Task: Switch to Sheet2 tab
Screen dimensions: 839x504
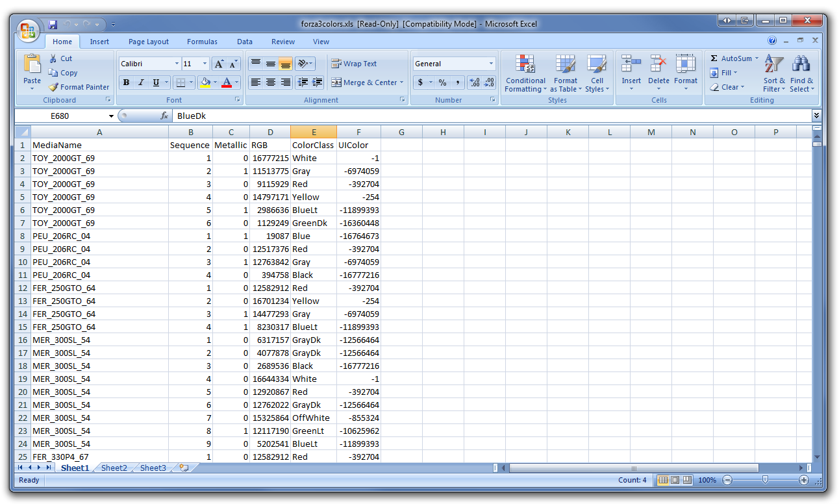Action: coord(114,468)
